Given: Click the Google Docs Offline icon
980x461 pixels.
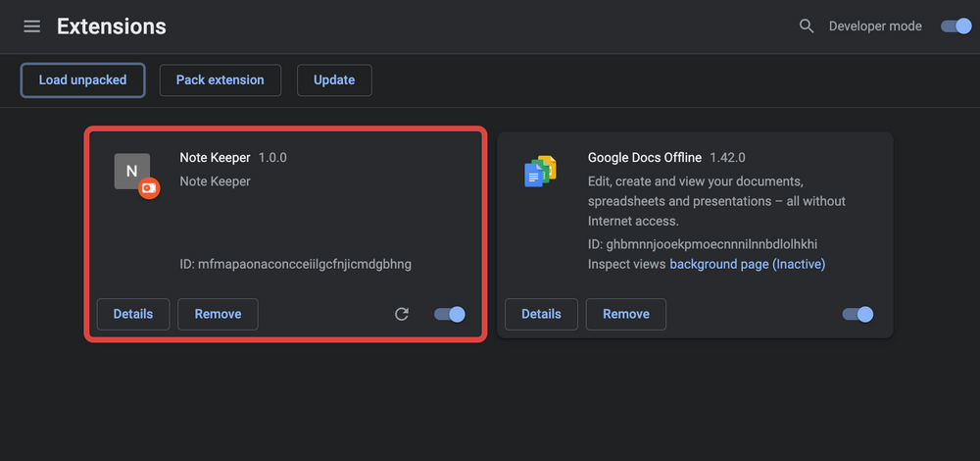Looking at the screenshot, I should (540, 172).
